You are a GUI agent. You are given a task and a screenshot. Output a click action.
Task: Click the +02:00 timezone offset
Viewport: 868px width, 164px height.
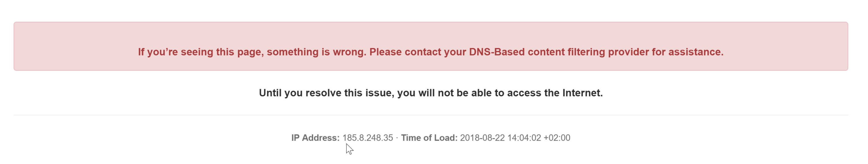(557, 138)
